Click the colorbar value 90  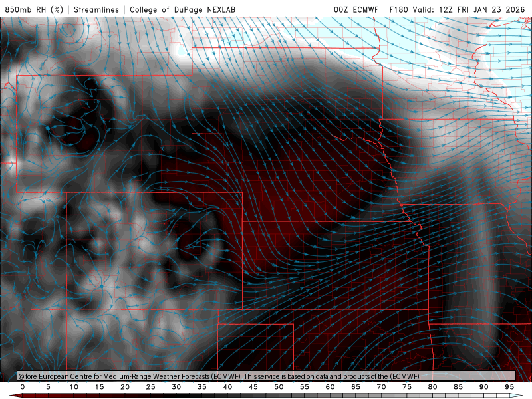(484, 387)
